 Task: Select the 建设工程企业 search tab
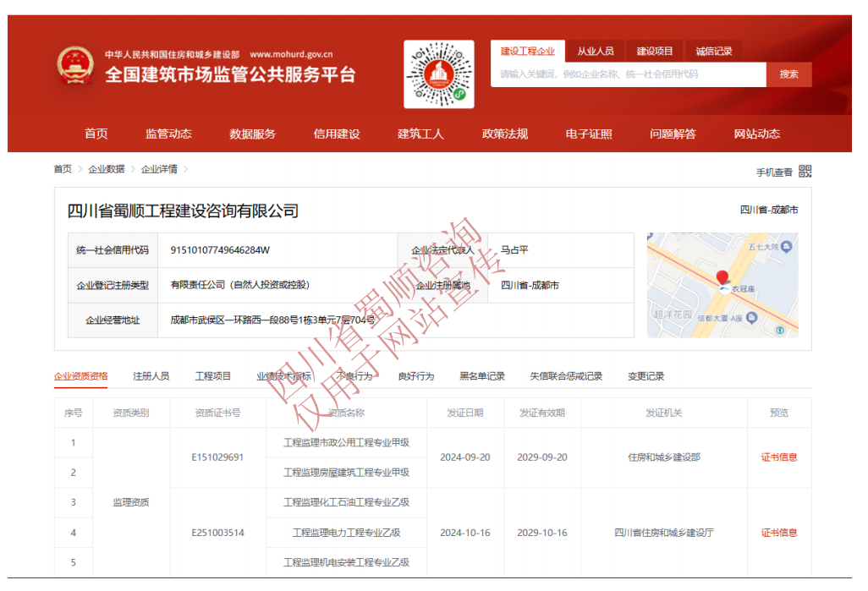[528, 52]
